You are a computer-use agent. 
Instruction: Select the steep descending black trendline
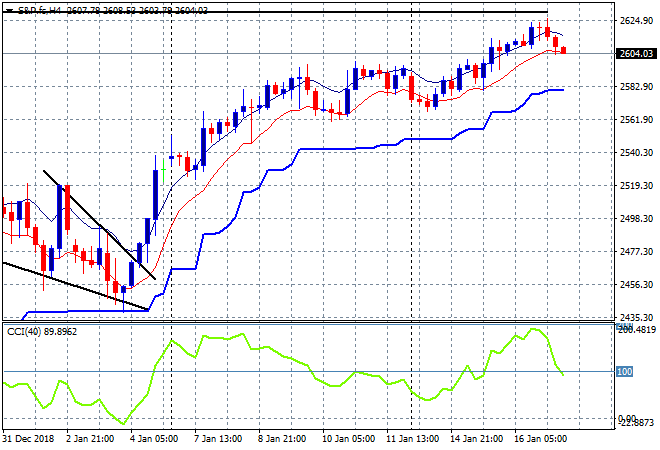click(x=99, y=225)
